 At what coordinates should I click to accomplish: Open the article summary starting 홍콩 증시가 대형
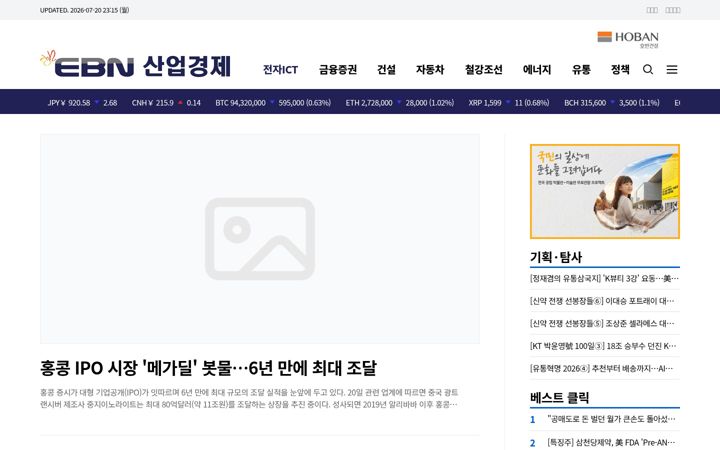tap(249, 399)
